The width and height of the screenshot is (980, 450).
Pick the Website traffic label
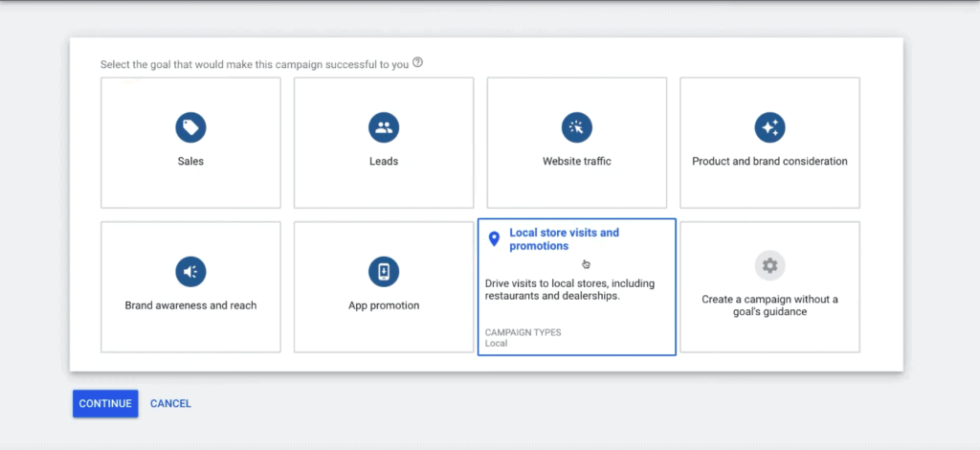point(577,161)
